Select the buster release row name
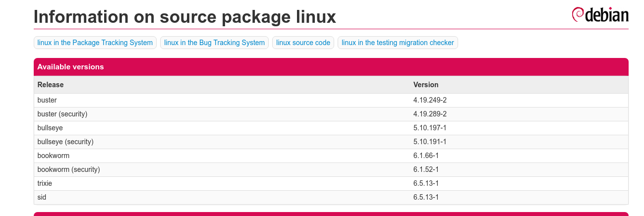 pos(47,100)
